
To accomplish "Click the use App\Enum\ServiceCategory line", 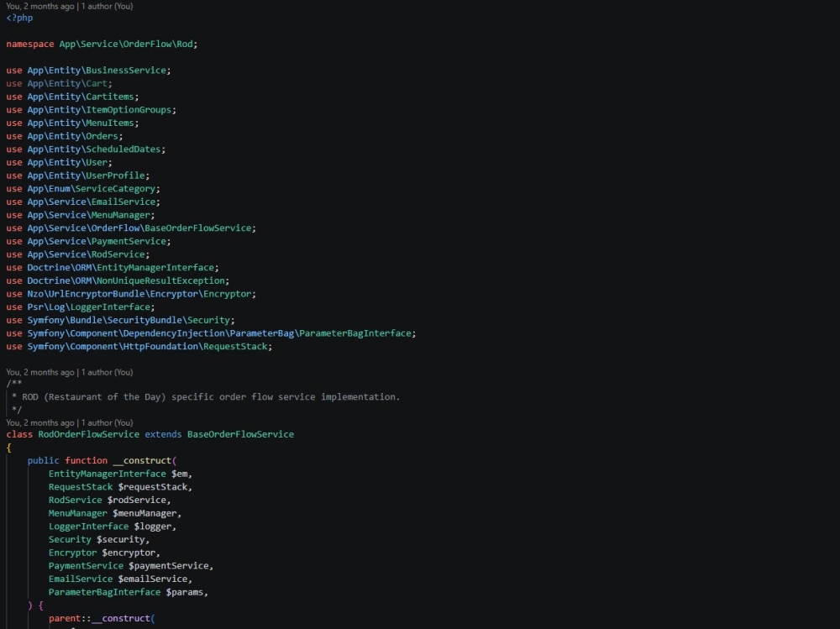I will 83,189.
